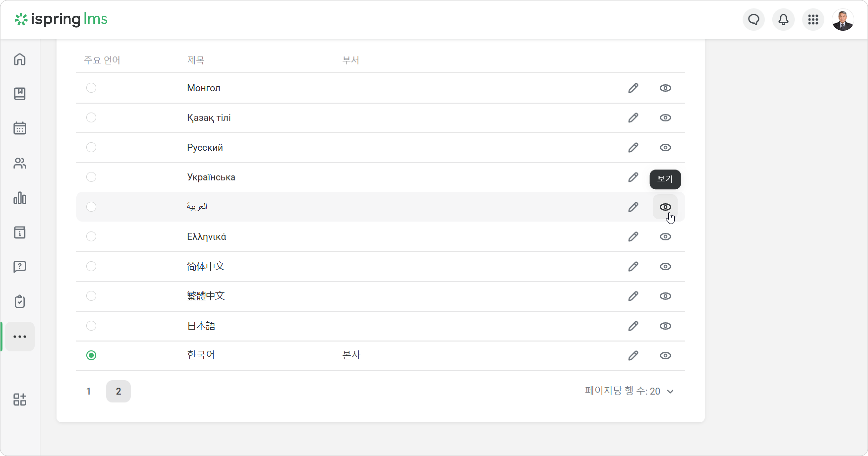View the العربية language via eye icon
Screen dimensions: 868x456
pos(665,207)
